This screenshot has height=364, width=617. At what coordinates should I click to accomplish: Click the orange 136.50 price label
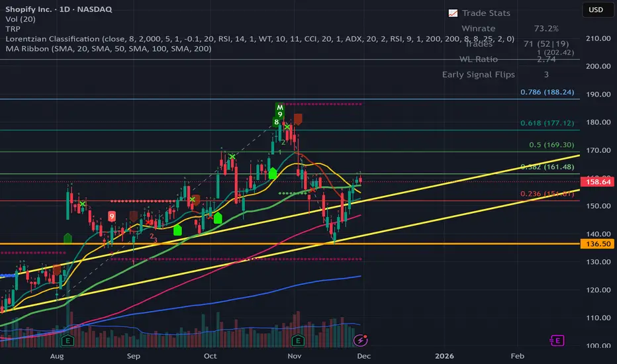[597, 244]
